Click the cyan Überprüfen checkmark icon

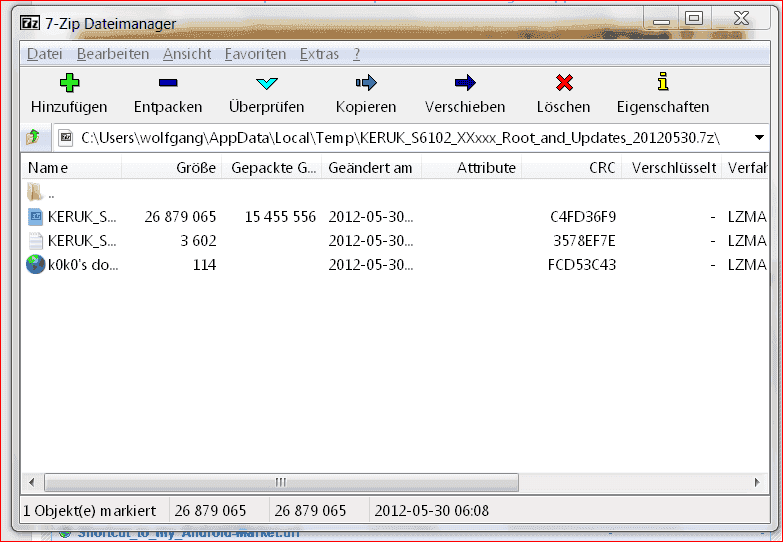267,83
